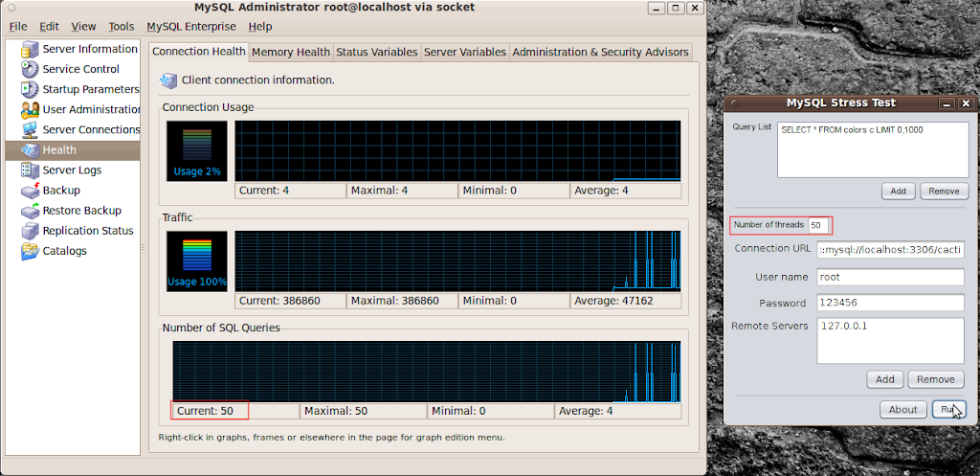
Task: Click the client connection information icon
Action: point(168,80)
